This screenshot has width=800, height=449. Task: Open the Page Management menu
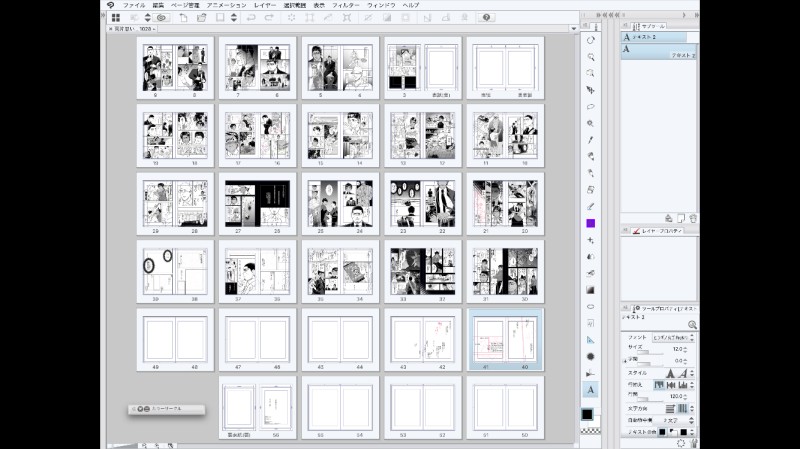pos(185,5)
